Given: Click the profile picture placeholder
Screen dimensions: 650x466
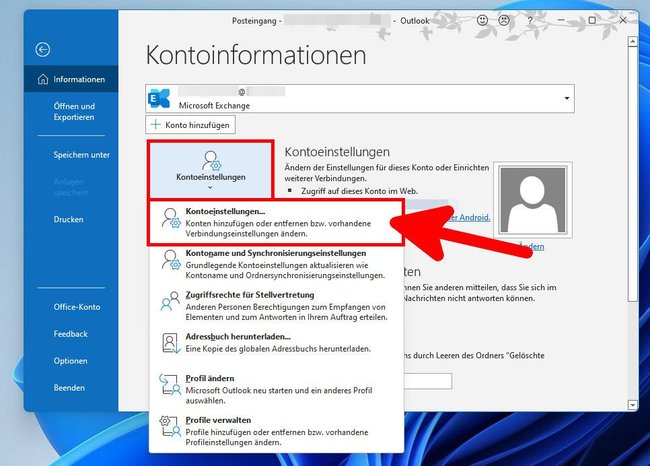Looking at the screenshot, I should tap(533, 200).
